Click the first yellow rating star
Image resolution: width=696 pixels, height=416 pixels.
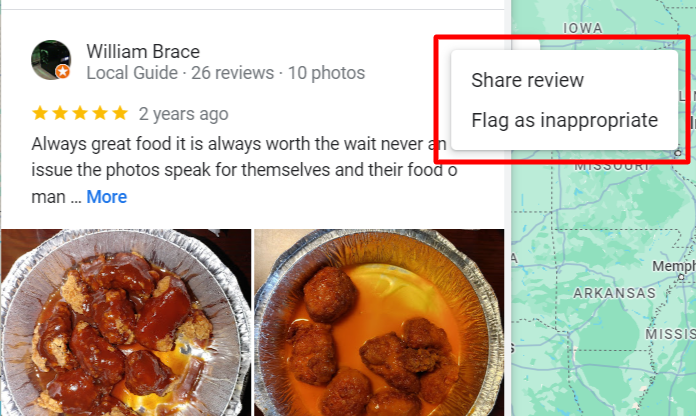click(x=40, y=113)
